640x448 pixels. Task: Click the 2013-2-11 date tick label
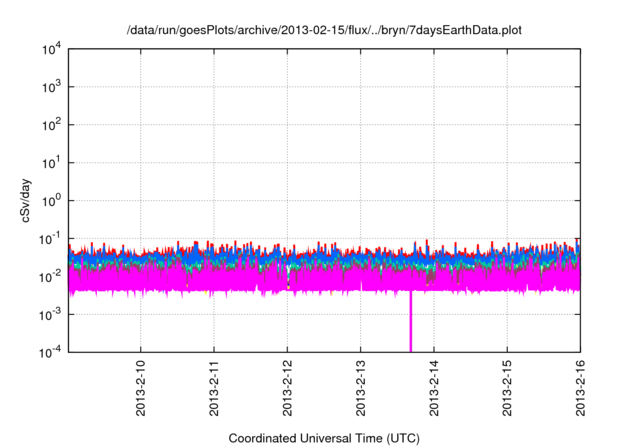coord(214,388)
